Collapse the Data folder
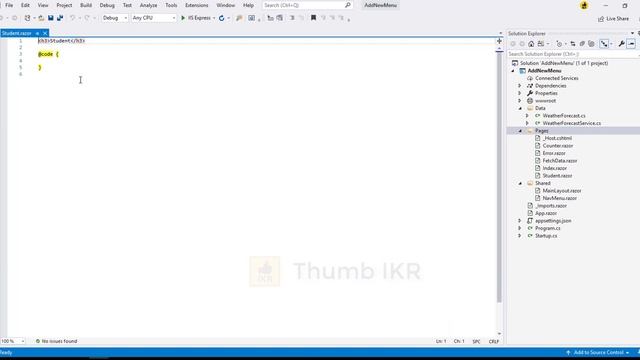640x360 pixels. pyautogui.click(x=520, y=108)
